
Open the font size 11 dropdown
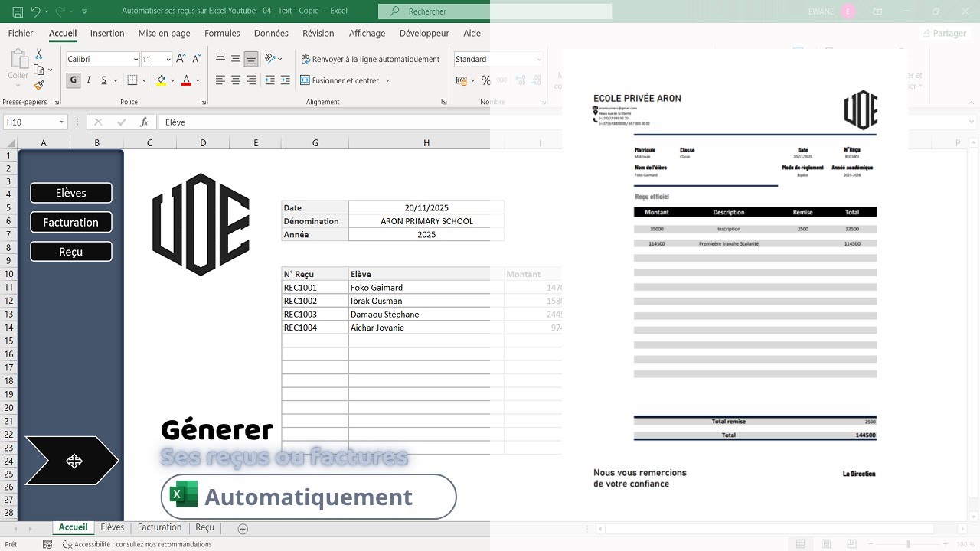[168, 59]
